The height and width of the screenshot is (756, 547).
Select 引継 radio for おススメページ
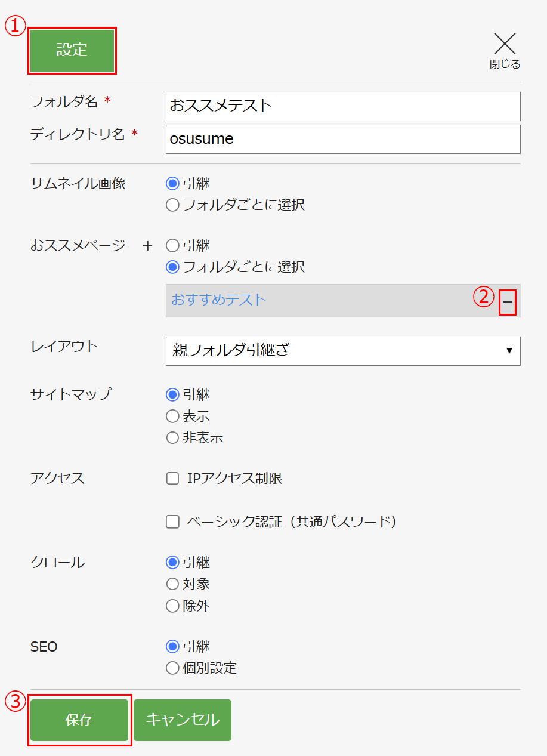point(172,246)
